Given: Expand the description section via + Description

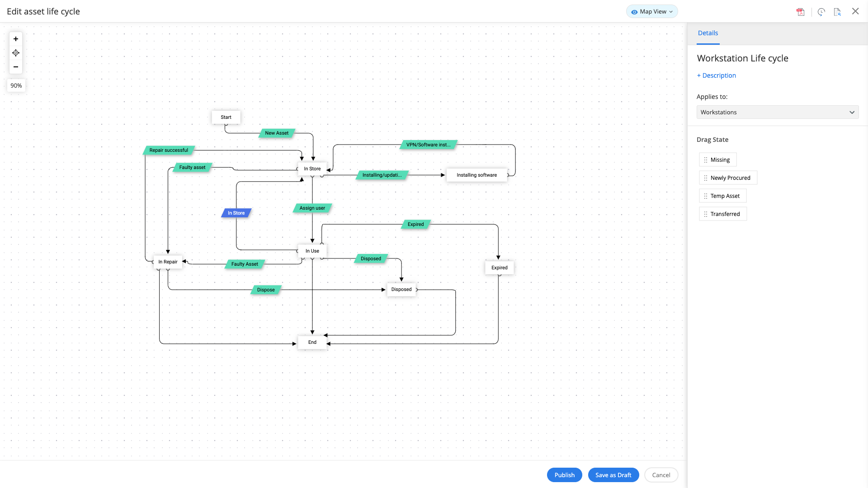Looking at the screenshot, I should pos(716,75).
